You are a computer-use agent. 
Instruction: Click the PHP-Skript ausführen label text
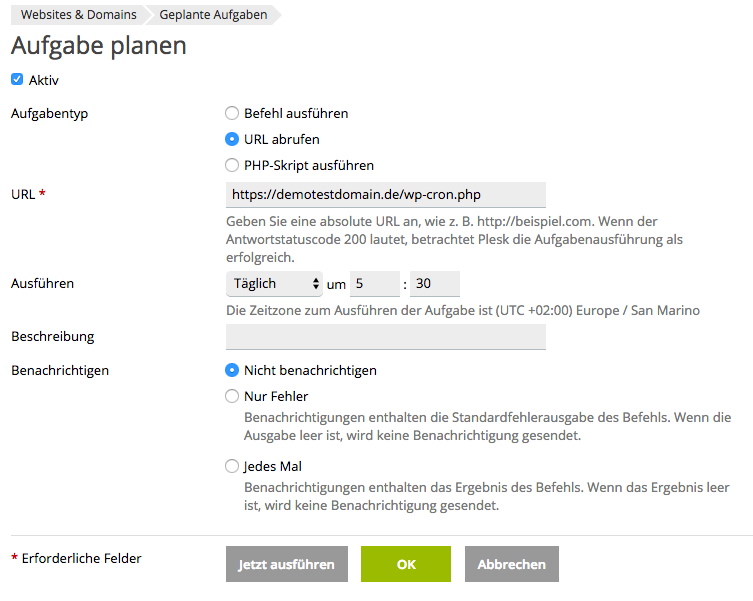click(309, 166)
